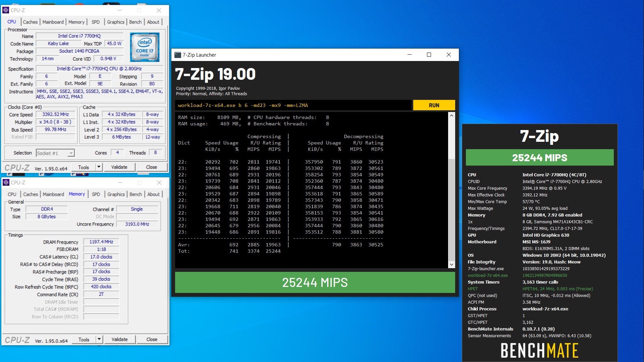Open Tools dropdown arrow in the Memory-tab CPU-Z window
The image size is (644, 362).
click(x=99, y=339)
